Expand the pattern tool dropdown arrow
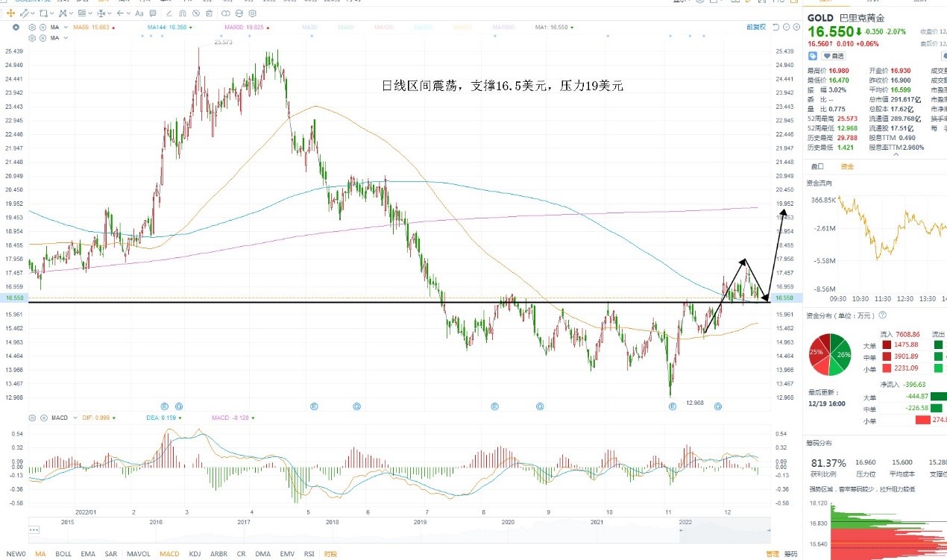947x560 pixels. coord(71,13)
